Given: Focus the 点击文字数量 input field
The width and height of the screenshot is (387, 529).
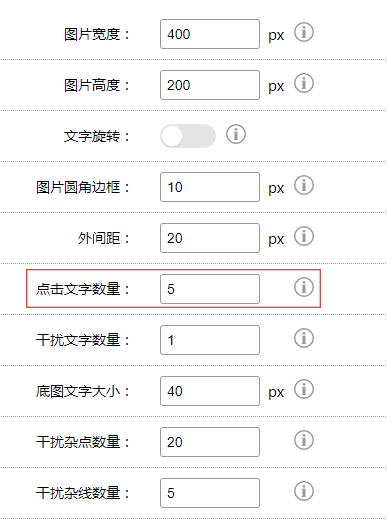Looking at the screenshot, I should pos(210,289).
